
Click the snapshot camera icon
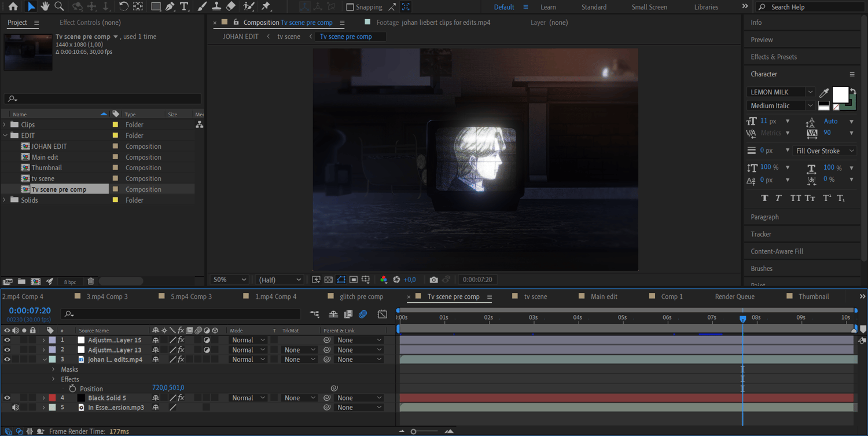tap(433, 280)
